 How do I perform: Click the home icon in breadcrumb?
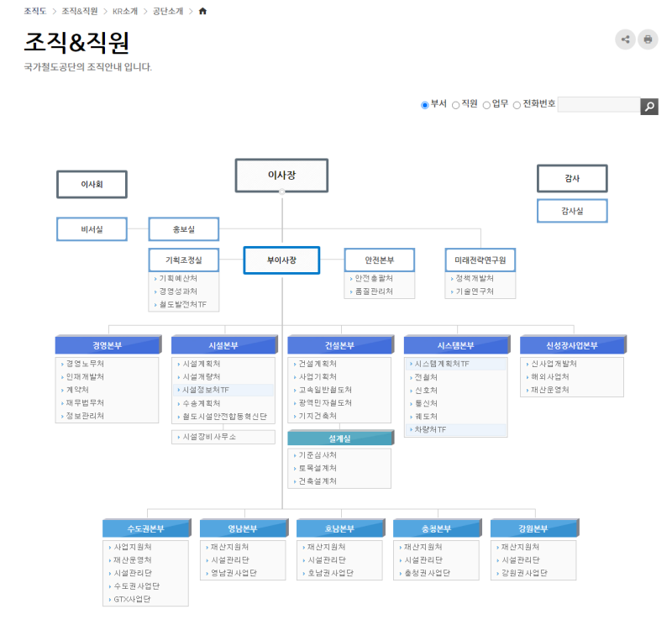click(202, 11)
